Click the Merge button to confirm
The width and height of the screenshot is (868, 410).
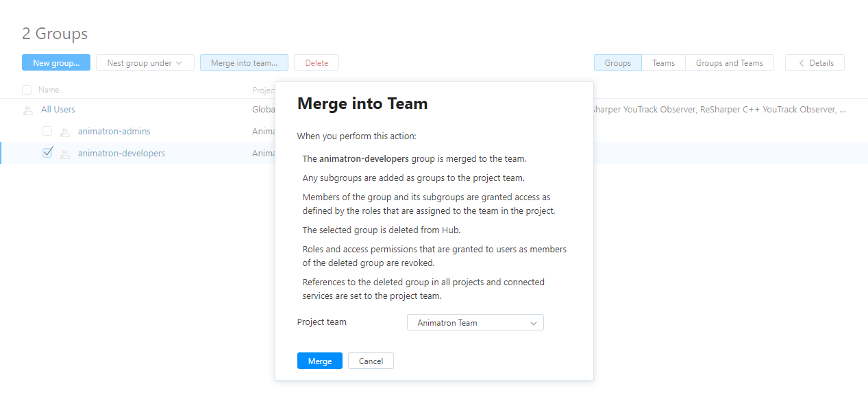tap(319, 360)
